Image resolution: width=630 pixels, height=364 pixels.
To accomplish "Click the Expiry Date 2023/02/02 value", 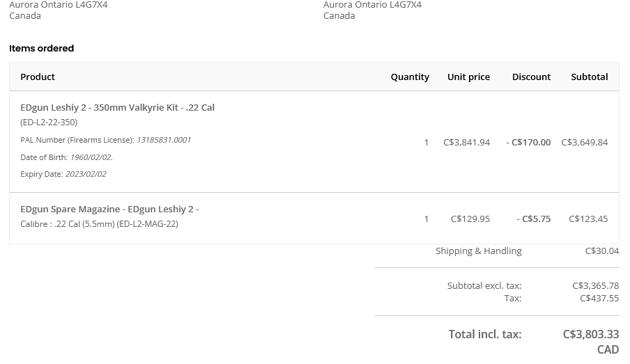I will [x=86, y=174].
